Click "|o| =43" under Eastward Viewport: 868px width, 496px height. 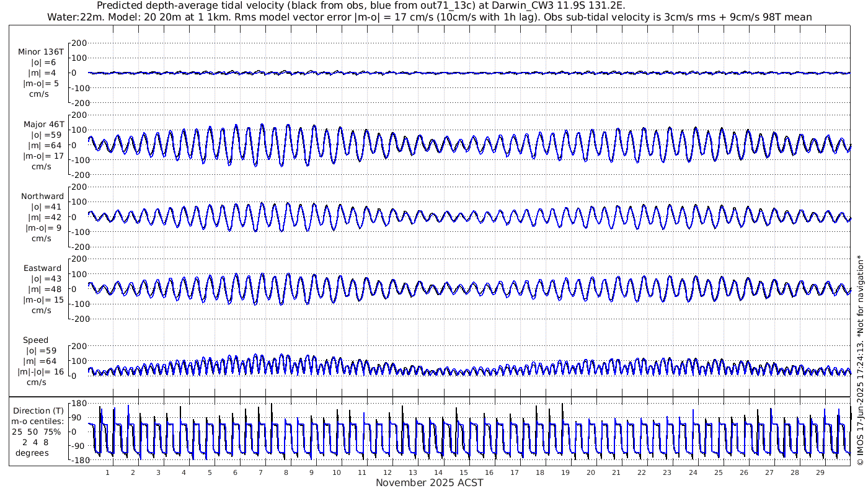click(x=45, y=279)
